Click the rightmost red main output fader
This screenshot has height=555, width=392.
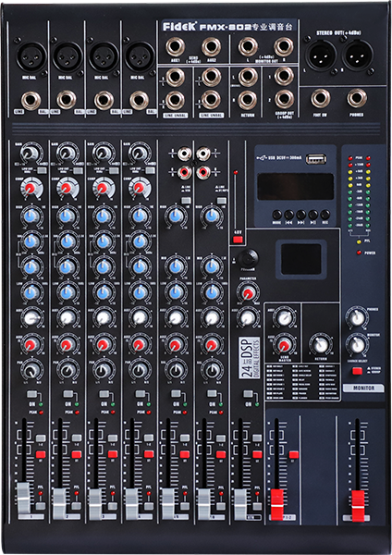357,500
